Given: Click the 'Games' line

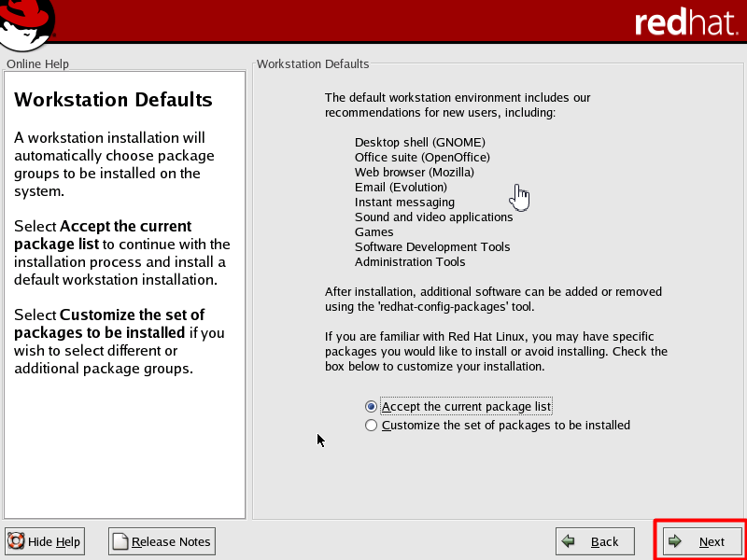Looking at the screenshot, I should click(x=374, y=231).
